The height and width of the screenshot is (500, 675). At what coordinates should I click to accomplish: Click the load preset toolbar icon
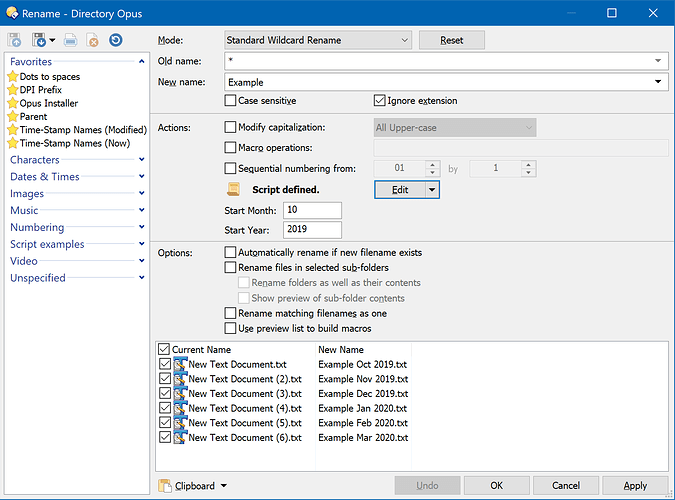tap(14, 40)
